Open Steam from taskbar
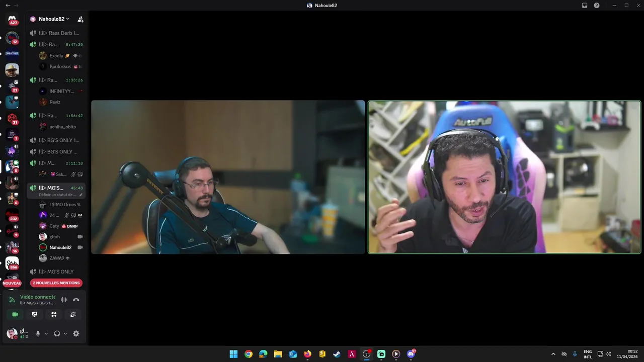Viewport: 644px width, 362px height. click(337, 354)
